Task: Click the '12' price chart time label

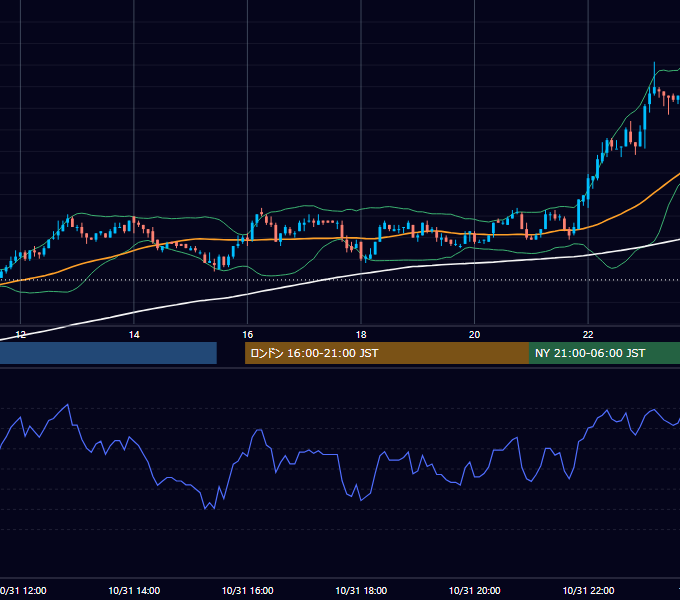Action: [20, 335]
